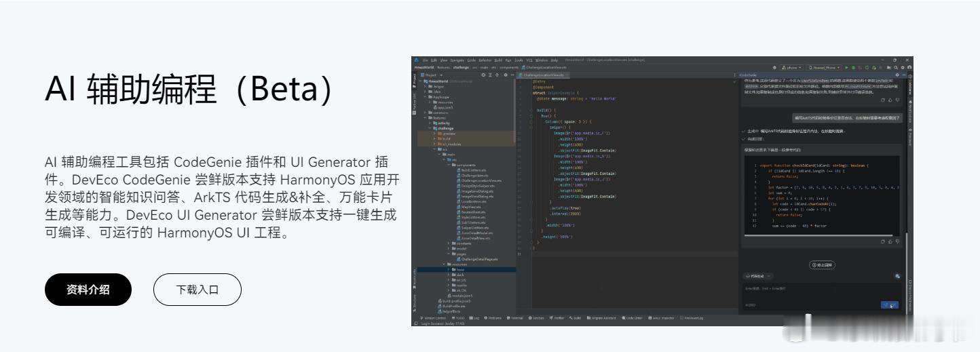Click the blue send button in CodeGenie
980x352 pixels.
(890, 305)
